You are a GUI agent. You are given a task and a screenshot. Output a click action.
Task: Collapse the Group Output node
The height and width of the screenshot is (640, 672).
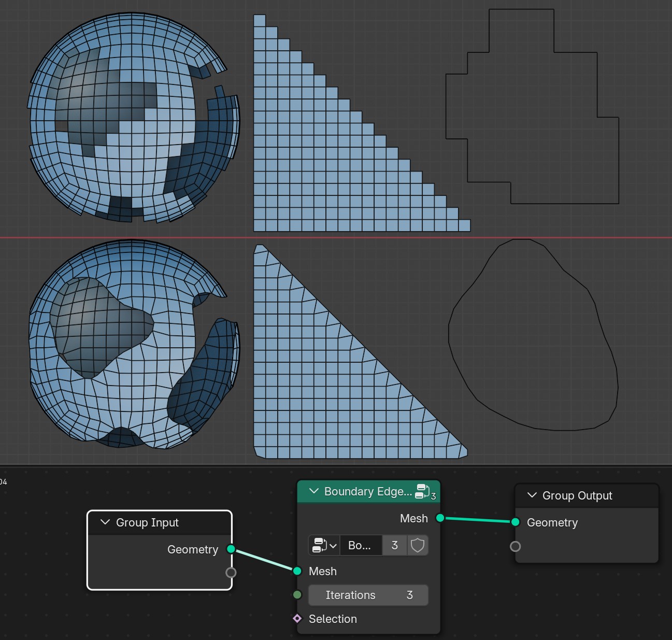pos(532,495)
